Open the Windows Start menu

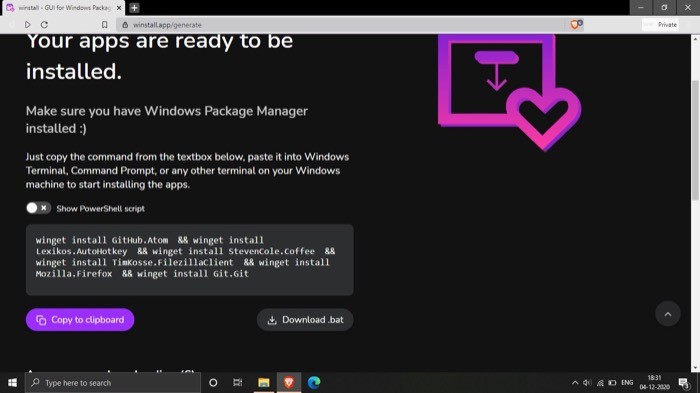[x=12, y=383]
